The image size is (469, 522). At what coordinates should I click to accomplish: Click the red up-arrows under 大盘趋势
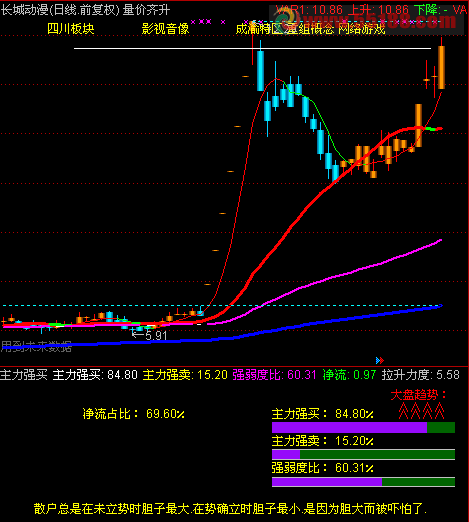(422, 411)
